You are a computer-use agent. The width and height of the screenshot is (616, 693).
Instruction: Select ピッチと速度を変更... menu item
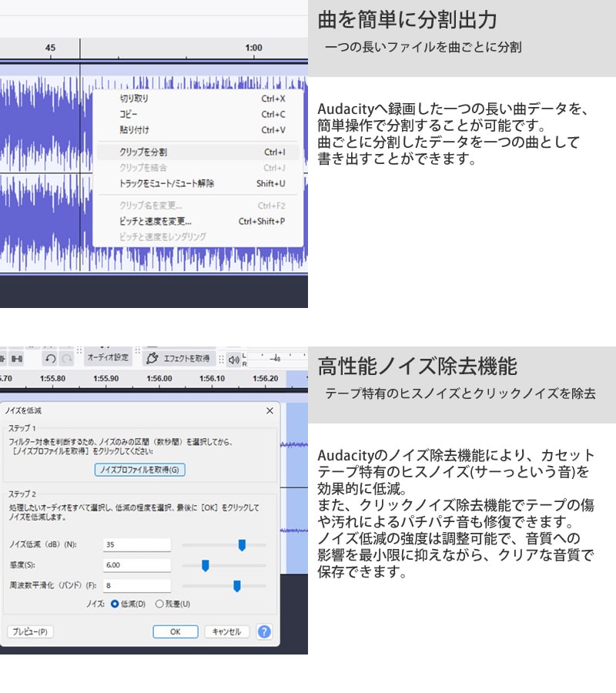(x=156, y=221)
